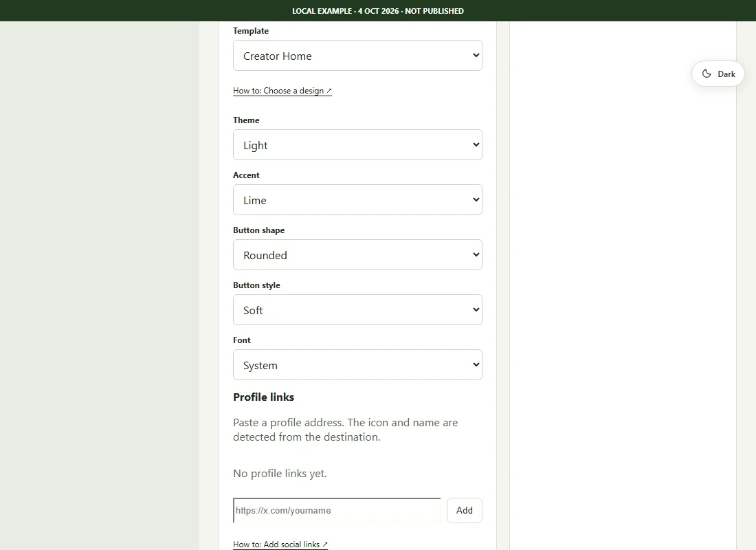Click the 'Paste a profile address' description text

point(346,430)
